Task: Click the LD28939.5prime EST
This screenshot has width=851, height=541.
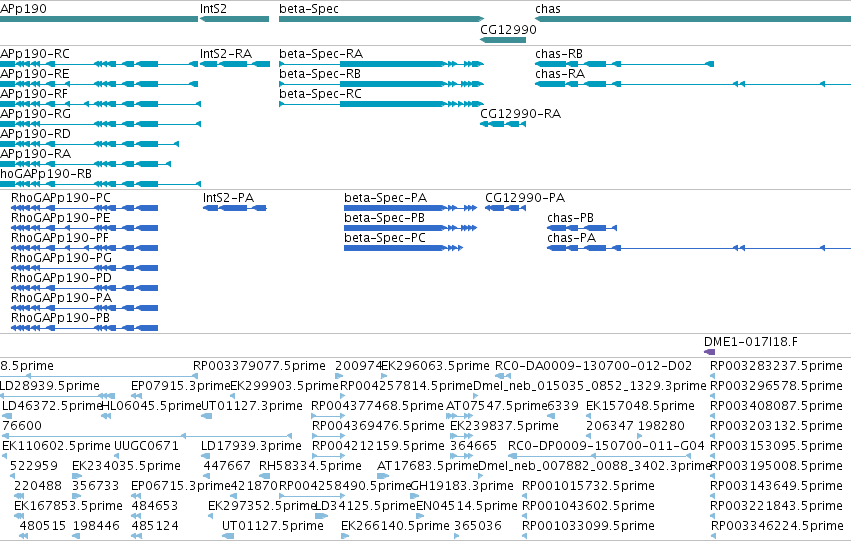Action: pyautogui.click(x=50, y=386)
